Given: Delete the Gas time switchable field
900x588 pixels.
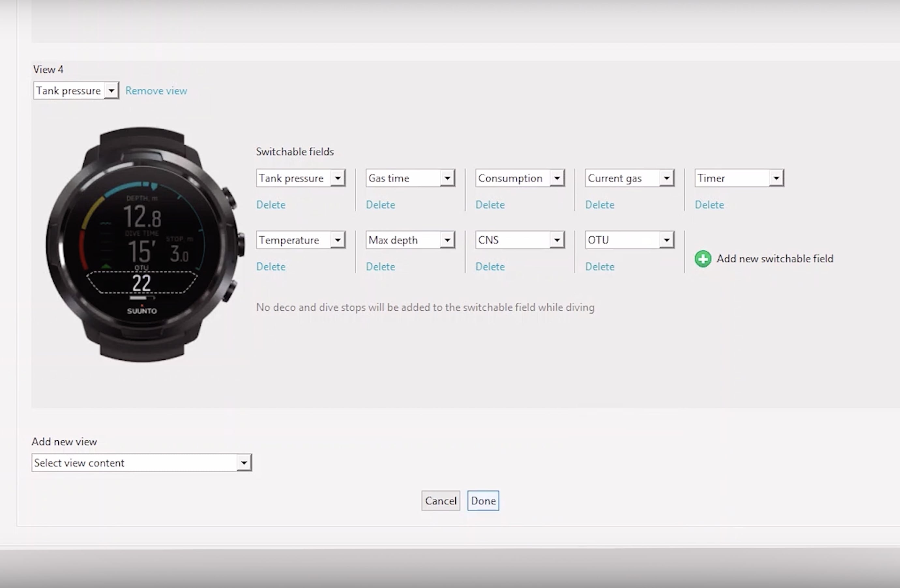Looking at the screenshot, I should [380, 205].
